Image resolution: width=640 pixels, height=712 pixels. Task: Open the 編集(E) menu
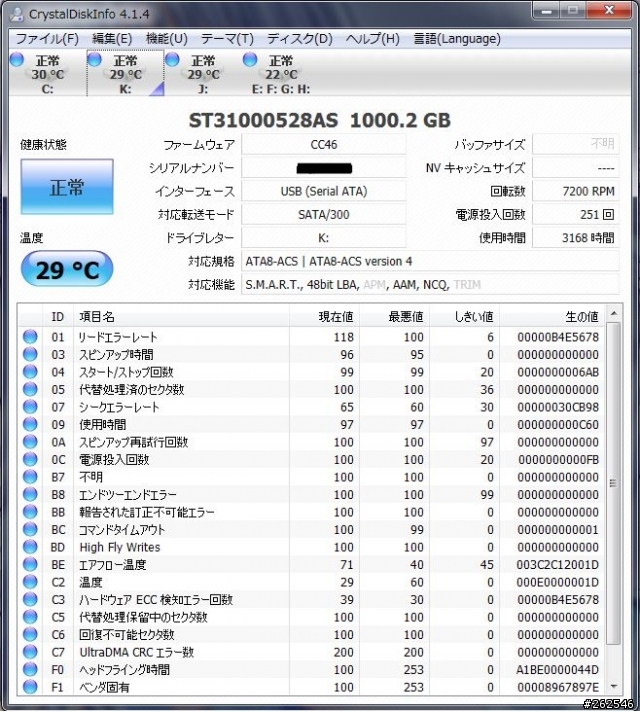point(112,39)
